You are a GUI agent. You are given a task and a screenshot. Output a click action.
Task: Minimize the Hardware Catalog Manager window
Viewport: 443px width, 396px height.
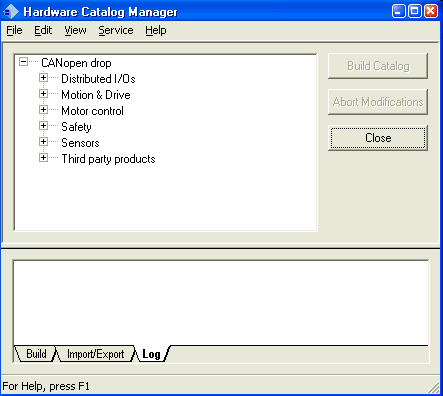[399, 11]
